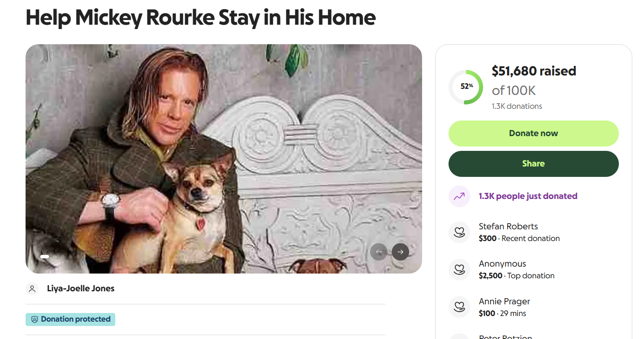Select the active white carousel dot indicator
The height and width of the screenshot is (339, 644).
pos(45,257)
